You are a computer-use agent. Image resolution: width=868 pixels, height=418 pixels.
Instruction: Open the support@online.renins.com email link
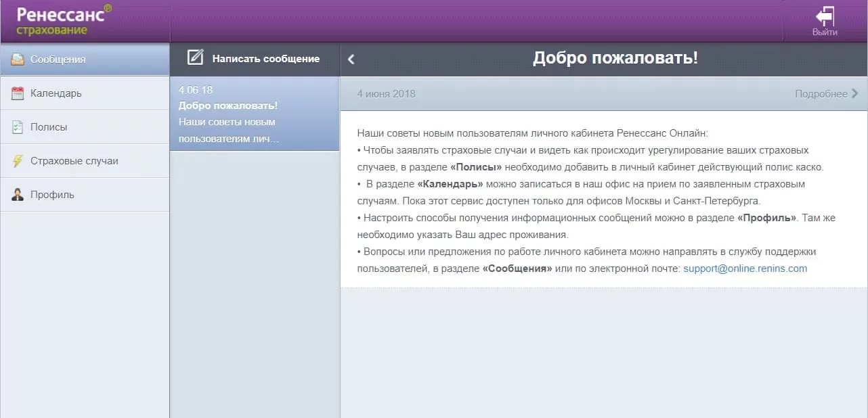click(x=745, y=269)
